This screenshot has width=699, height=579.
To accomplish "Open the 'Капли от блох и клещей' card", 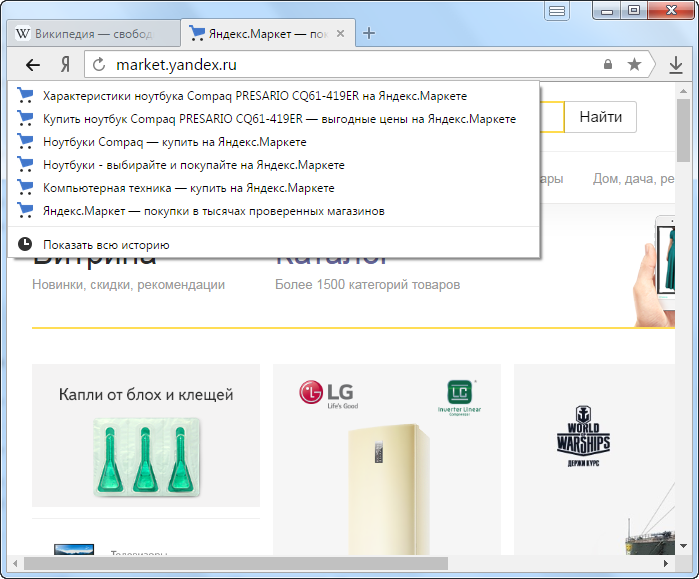I will [x=146, y=435].
